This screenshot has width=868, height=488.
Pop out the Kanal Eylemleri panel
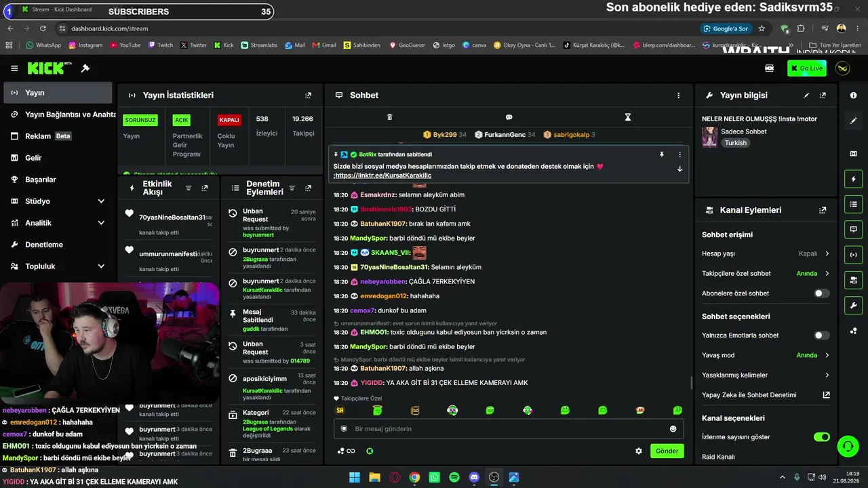[823, 210]
